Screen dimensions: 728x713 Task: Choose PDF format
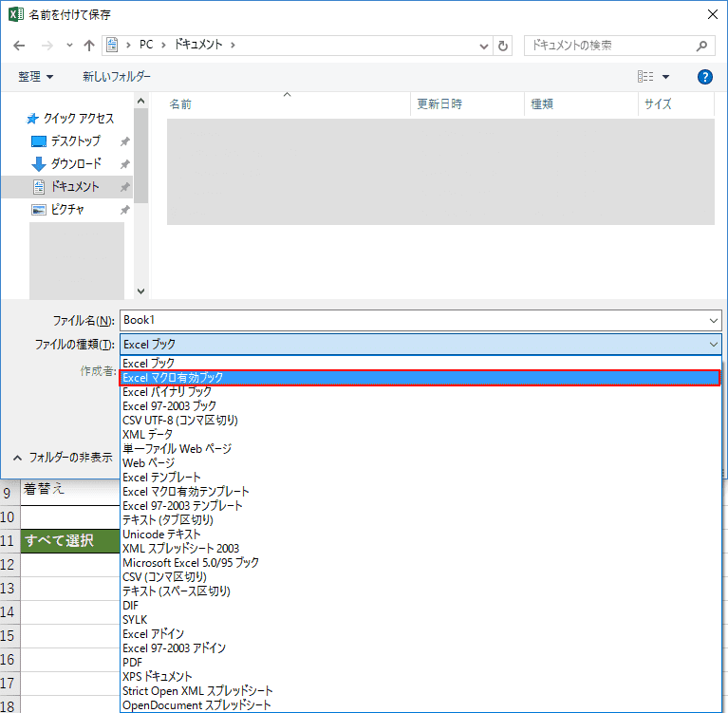[420, 663]
